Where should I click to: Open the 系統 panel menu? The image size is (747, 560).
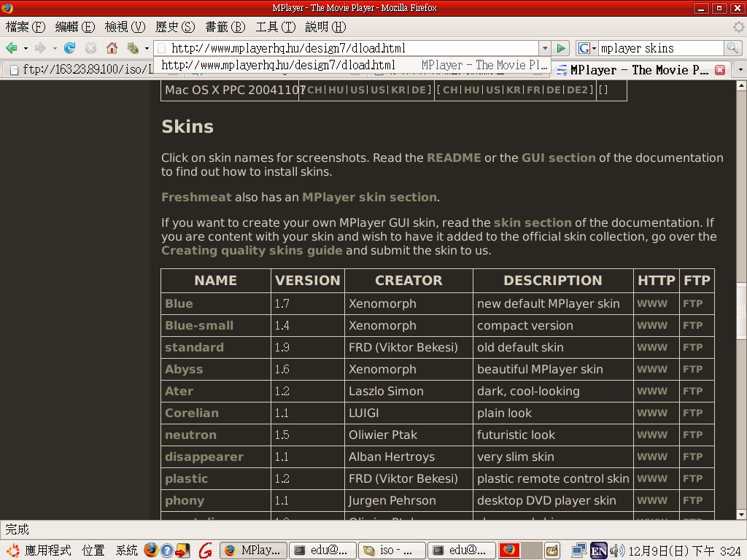[127, 551]
